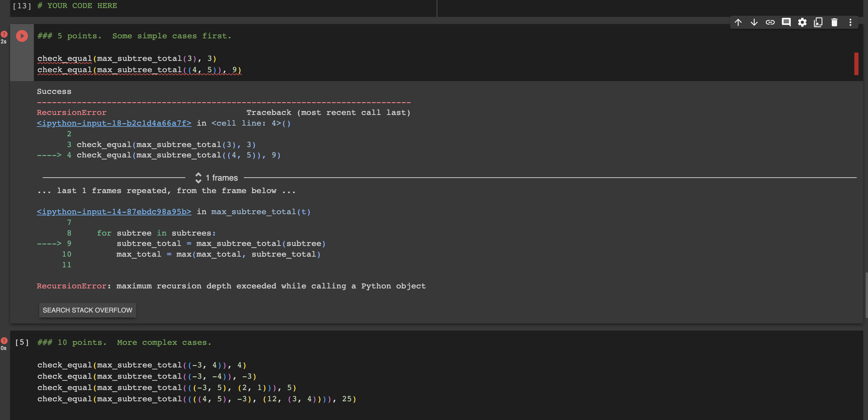Screen dimensions: 868x420
Task: Open the three-dot more cell actions menu
Action: click(x=850, y=22)
